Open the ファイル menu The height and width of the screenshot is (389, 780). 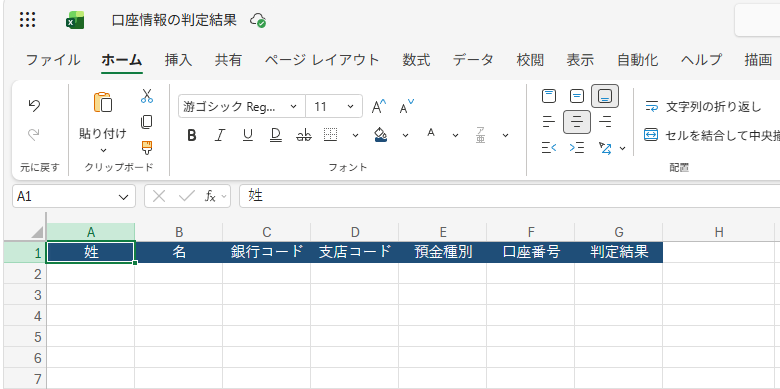(53, 60)
